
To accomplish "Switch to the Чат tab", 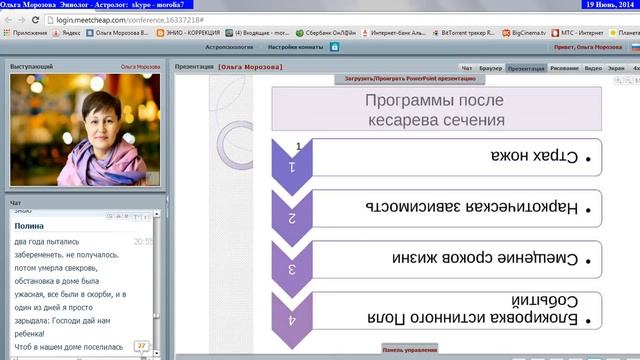I will [467, 68].
